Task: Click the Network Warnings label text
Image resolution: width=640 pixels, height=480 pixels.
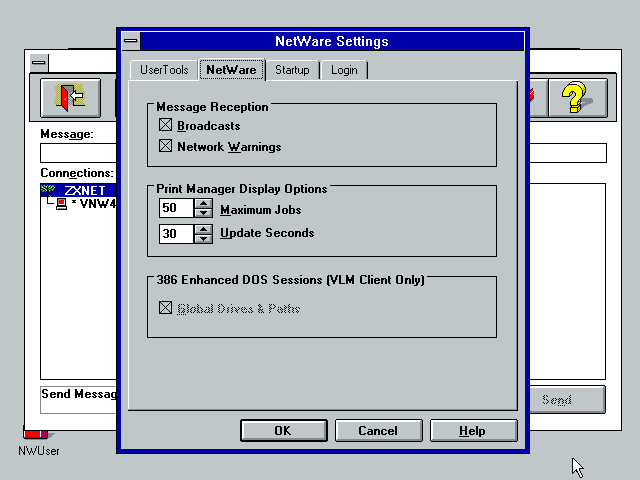Action: point(229,147)
